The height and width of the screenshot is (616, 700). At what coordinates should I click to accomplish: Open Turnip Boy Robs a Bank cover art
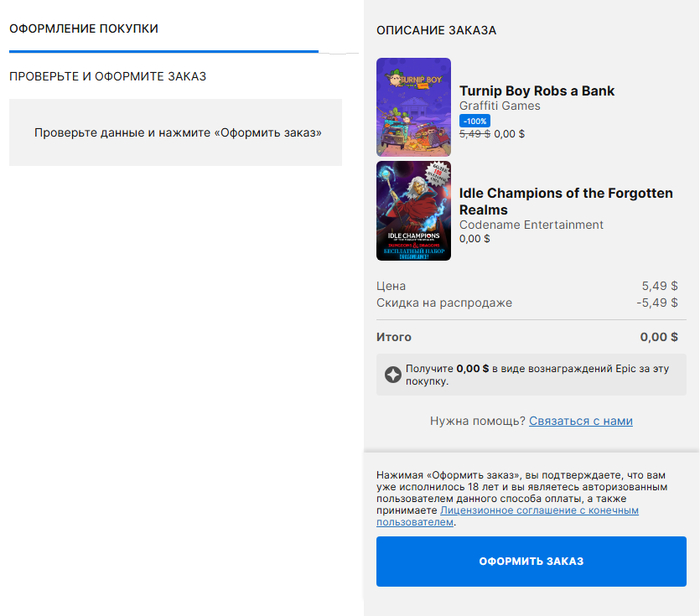413,107
